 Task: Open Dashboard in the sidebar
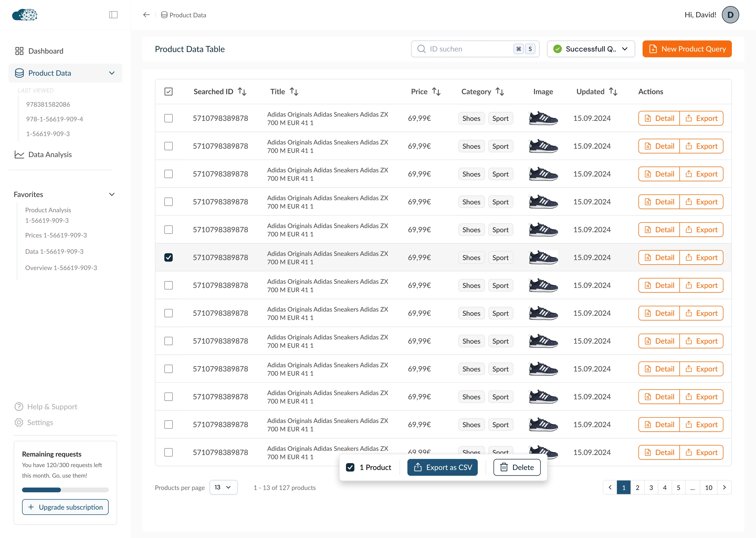46,51
